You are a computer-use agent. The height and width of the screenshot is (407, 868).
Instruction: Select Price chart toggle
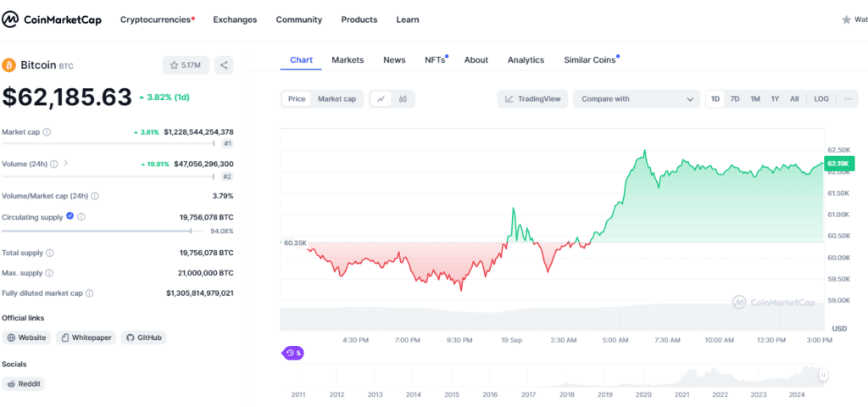(297, 99)
